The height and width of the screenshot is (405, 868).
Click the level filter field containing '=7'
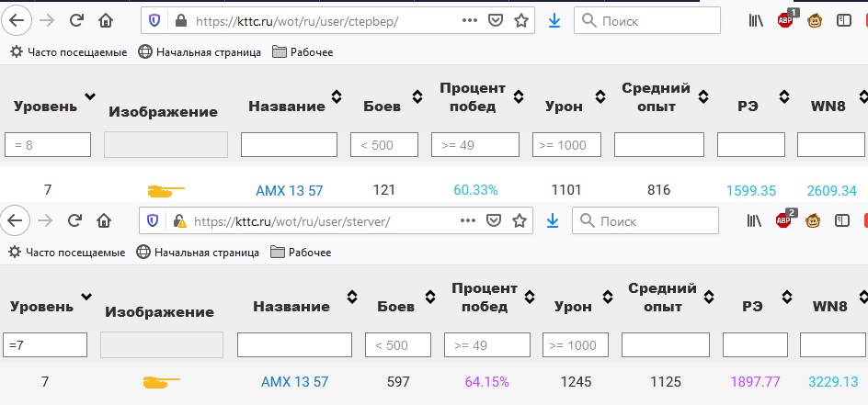(45, 344)
